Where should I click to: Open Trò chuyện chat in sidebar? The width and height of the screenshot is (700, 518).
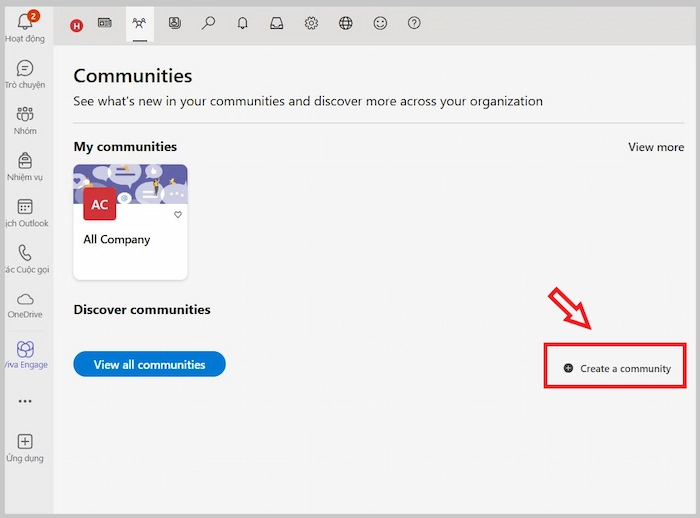(25, 75)
